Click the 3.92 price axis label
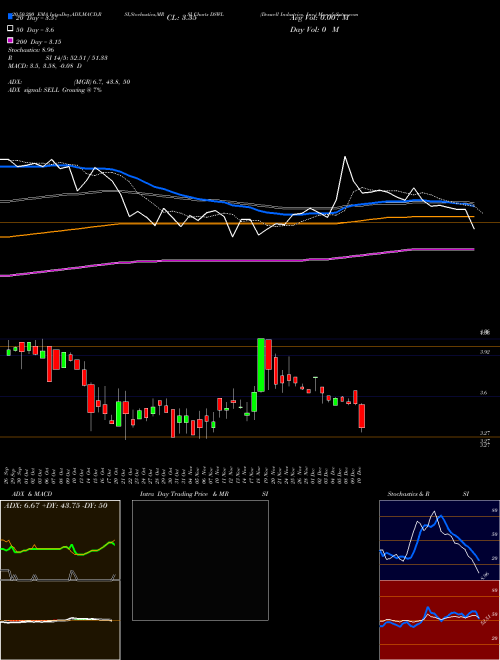500x660 pixels. [x=484, y=352]
